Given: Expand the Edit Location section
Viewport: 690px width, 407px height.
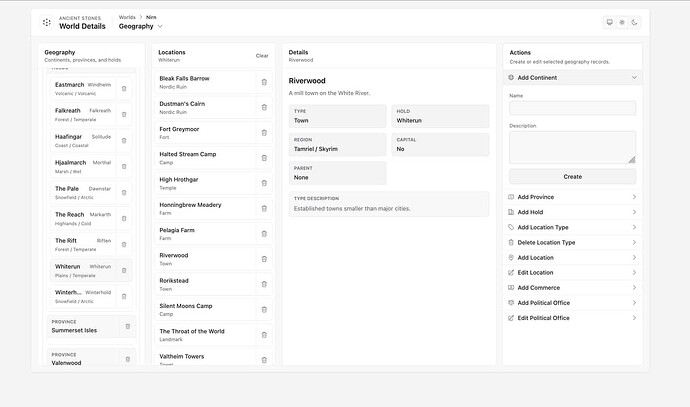Looking at the screenshot, I should click(x=573, y=272).
